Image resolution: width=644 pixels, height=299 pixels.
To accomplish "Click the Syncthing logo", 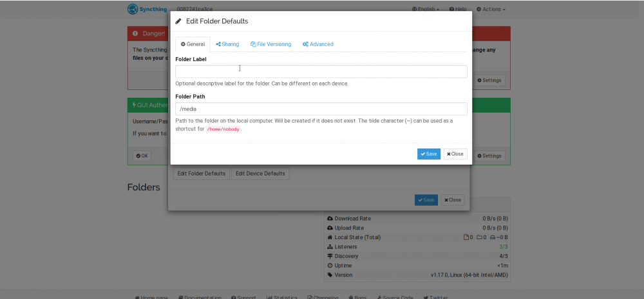I will click(x=147, y=9).
